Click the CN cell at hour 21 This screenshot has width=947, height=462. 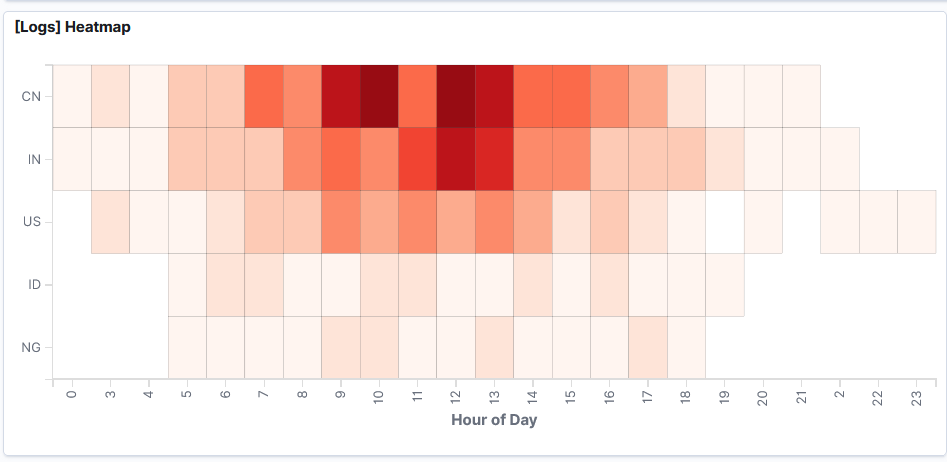coord(801,96)
